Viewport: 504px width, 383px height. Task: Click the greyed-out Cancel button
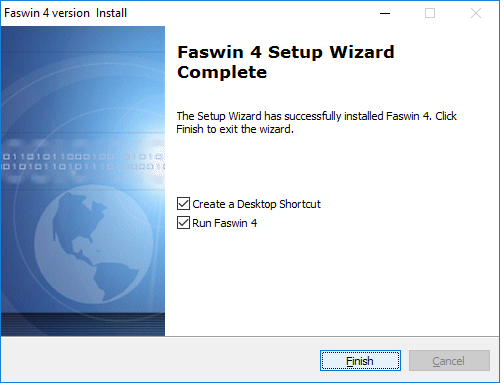click(449, 360)
